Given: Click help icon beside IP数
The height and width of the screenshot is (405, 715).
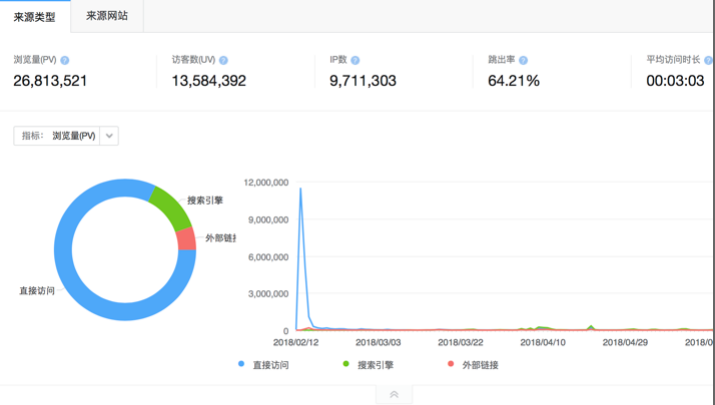Looking at the screenshot, I should click(355, 61).
